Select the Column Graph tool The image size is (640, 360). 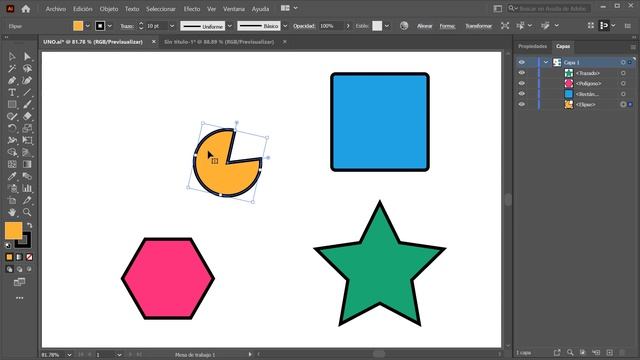tap(27, 188)
